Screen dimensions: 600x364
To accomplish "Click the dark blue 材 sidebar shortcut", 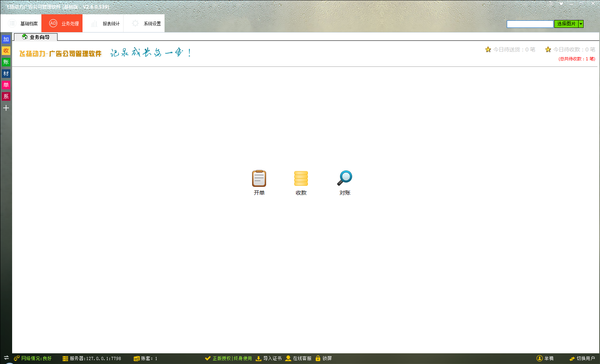I will coord(6,74).
